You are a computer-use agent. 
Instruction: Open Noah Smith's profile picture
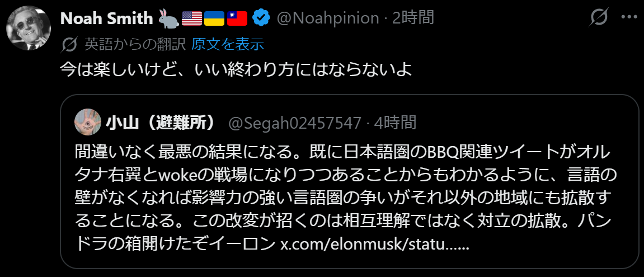coord(29,28)
